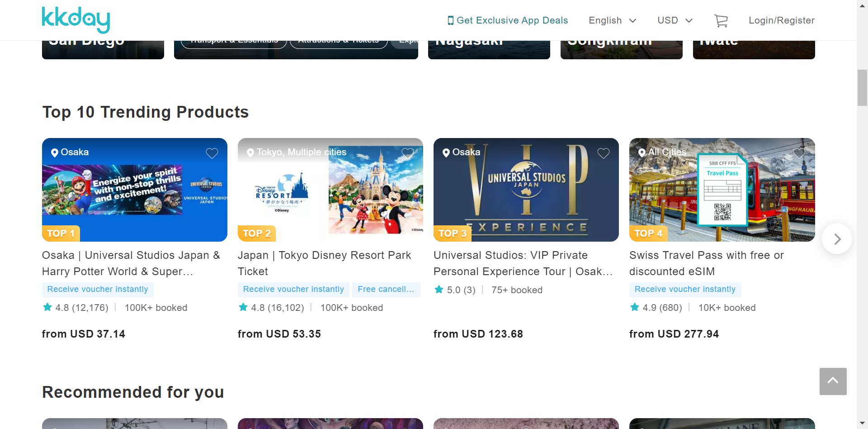Show next trending products with right arrow

(837, 239)
